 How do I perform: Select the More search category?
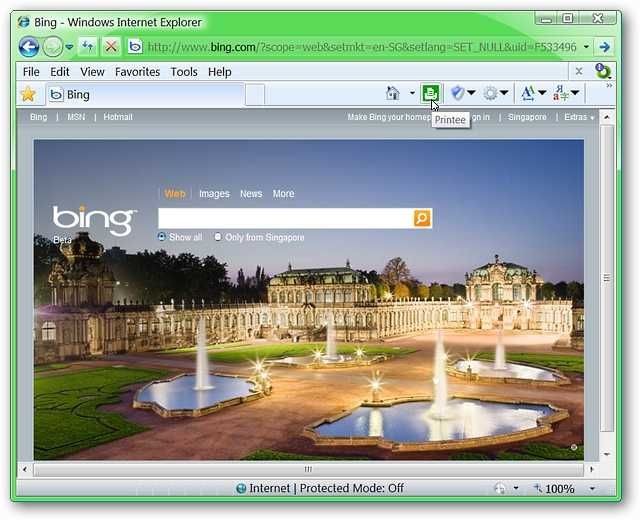[x=283, y=193]
